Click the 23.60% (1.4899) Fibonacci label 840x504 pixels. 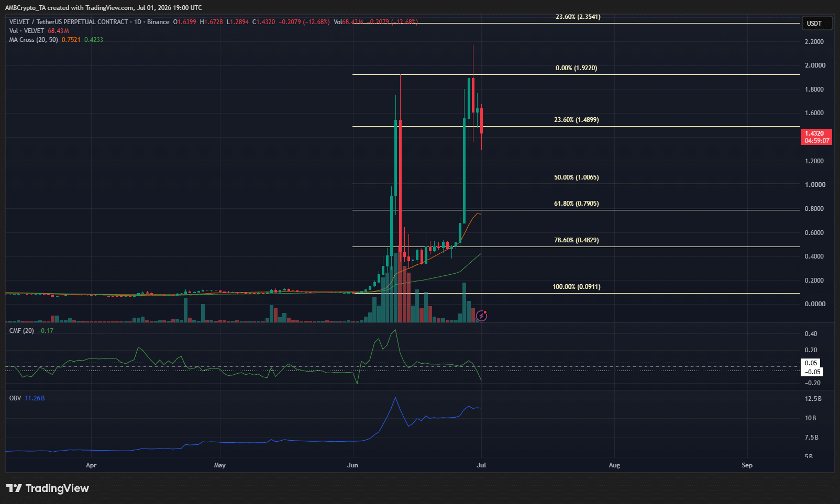(577, 120)
